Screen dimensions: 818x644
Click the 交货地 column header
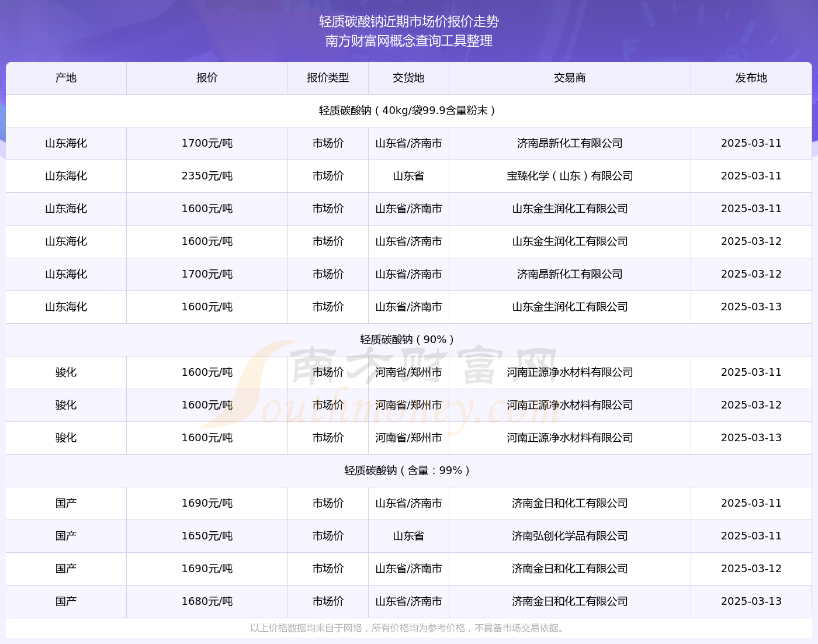[x=408, y=78]
